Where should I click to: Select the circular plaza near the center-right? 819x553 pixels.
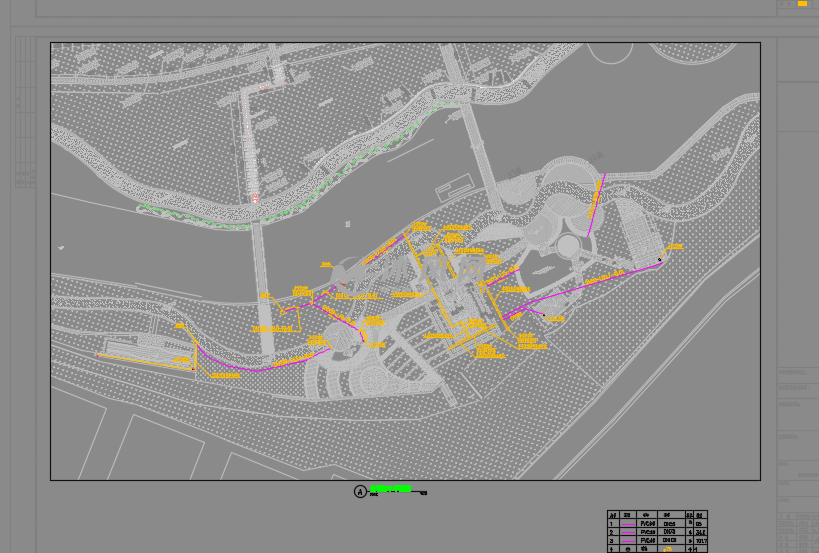[568, 245]
